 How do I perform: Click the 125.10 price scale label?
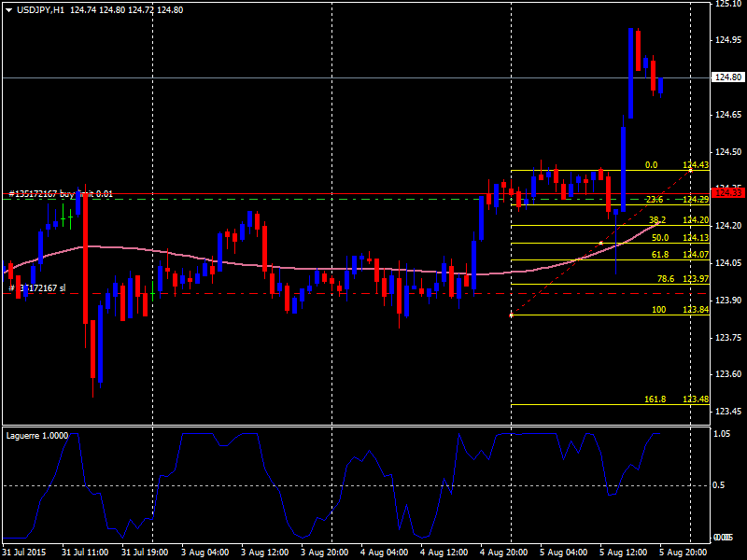click(728, 4)
